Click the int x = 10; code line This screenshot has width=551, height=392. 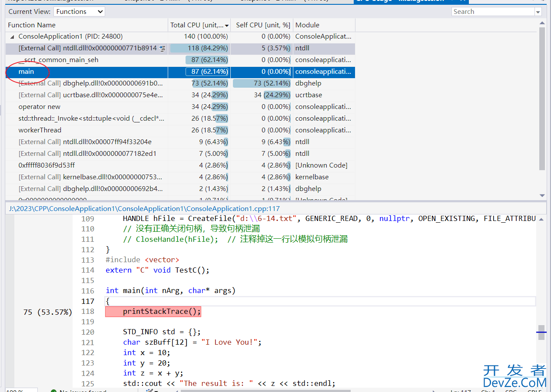146,352
